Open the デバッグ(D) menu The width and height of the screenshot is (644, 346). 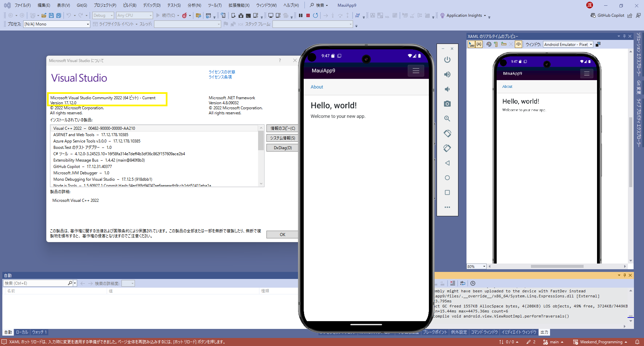pos(152,5)
